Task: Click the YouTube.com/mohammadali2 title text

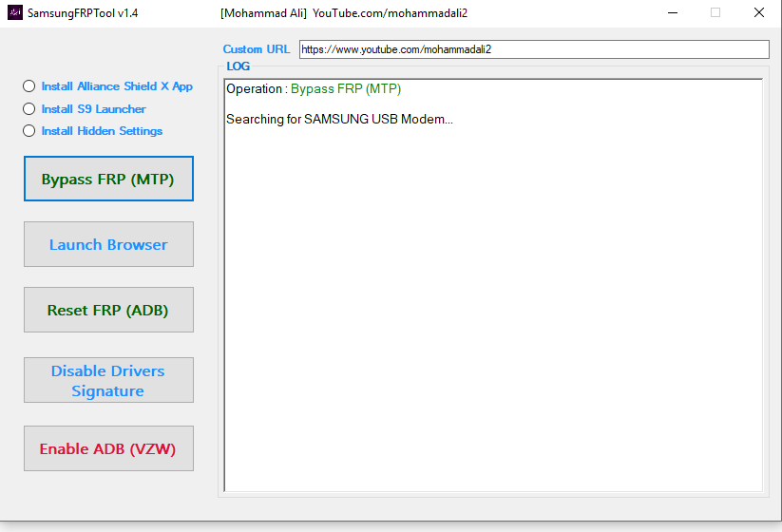Action: [x=390, y=13]
